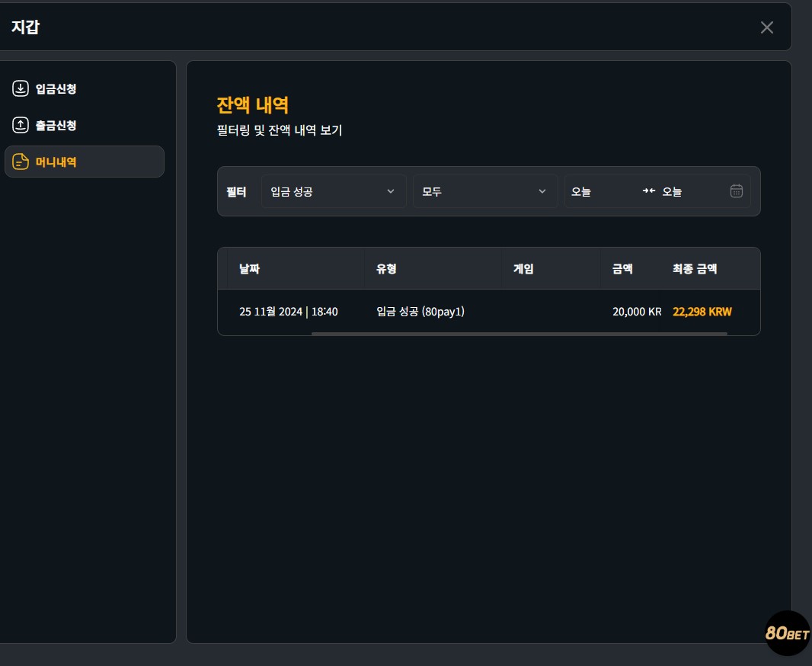Click the 필터 label
This screenshot has height=666, width=812.
(x=236, y=192)
